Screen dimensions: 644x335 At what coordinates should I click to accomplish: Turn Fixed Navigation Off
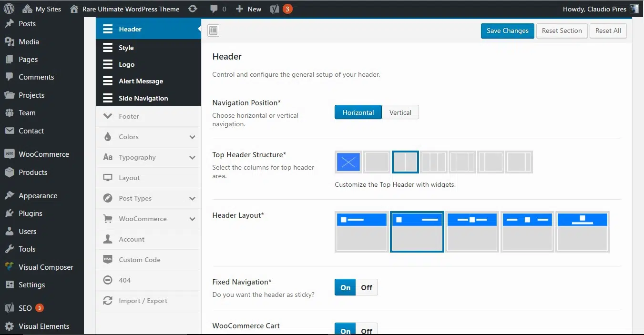tap(367, 287)
